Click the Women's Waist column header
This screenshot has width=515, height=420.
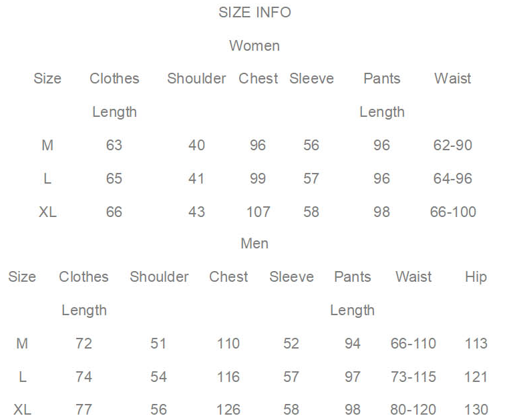(x=453, y=79)
